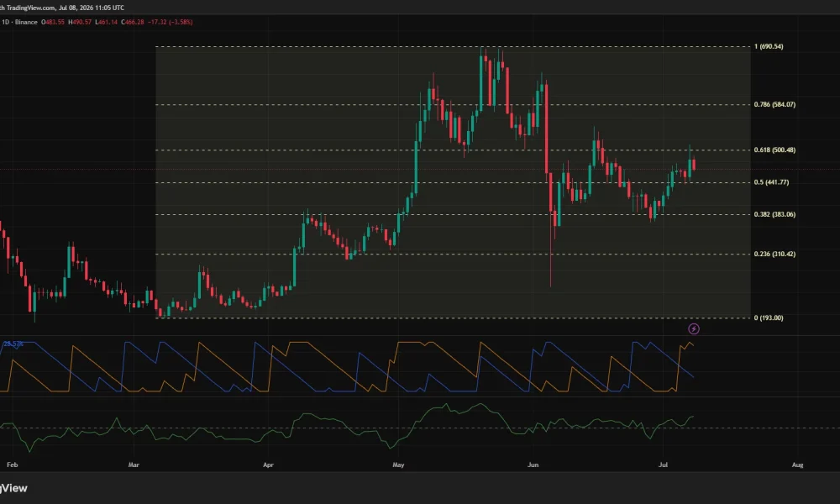Select the 0.618 (500.48) level label
The height and width of the screenshot is (504, 840).
point(774,150)
